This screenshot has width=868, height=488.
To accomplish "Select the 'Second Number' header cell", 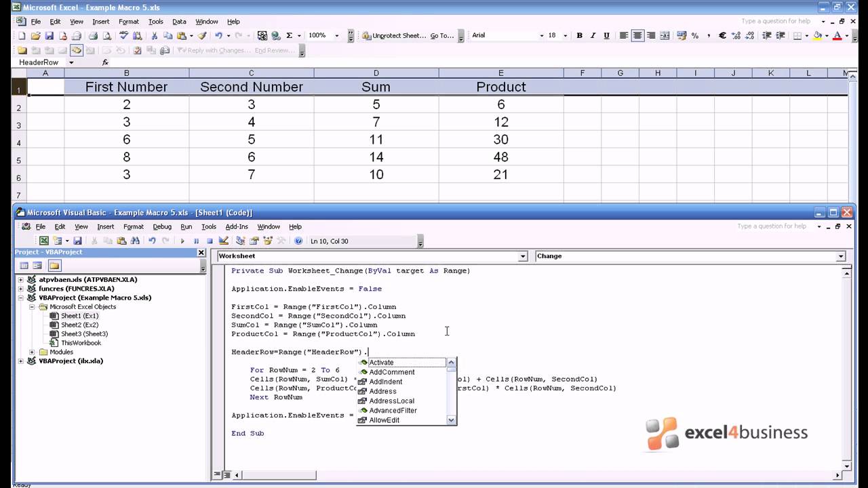I will pyautogui.click(x=251, y=87).
